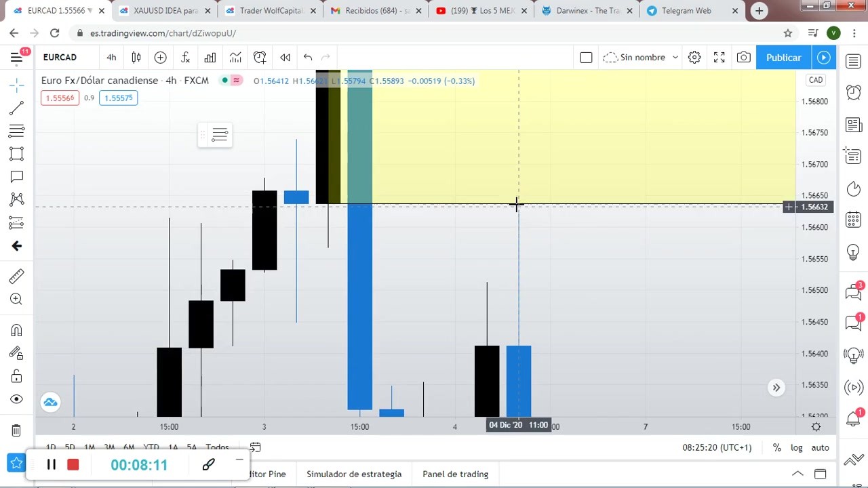Screen dimensions: 868x488
Task: Click the Publicar button
Action: point(783,58)
